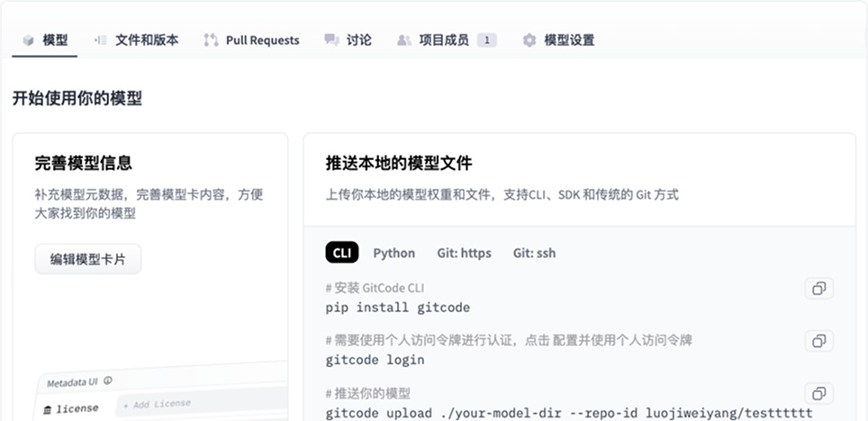Click the gear icon beside 模型设置
868x421 pixels.
[x=529, y=40]
